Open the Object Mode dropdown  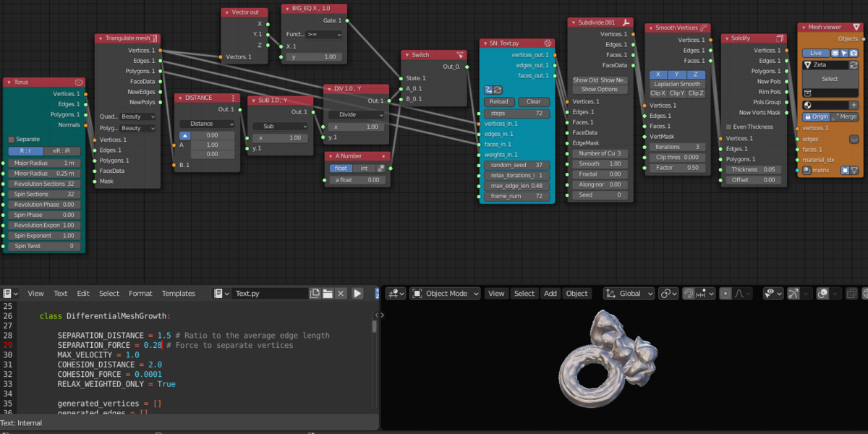(x=446, y=294)
